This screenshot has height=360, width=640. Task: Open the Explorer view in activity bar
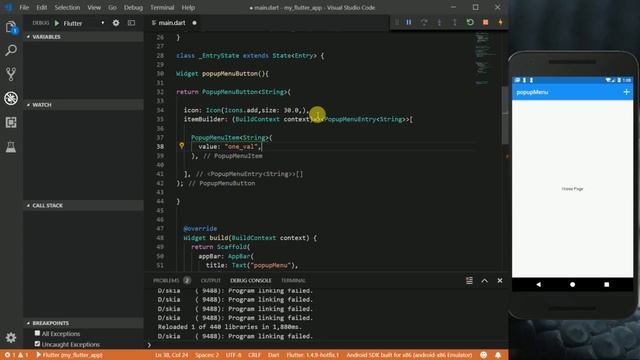click(x=11, y=27)
